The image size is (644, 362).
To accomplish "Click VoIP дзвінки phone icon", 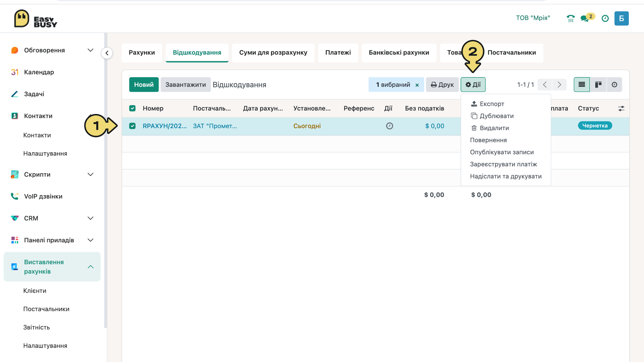I will click(15, 196).
